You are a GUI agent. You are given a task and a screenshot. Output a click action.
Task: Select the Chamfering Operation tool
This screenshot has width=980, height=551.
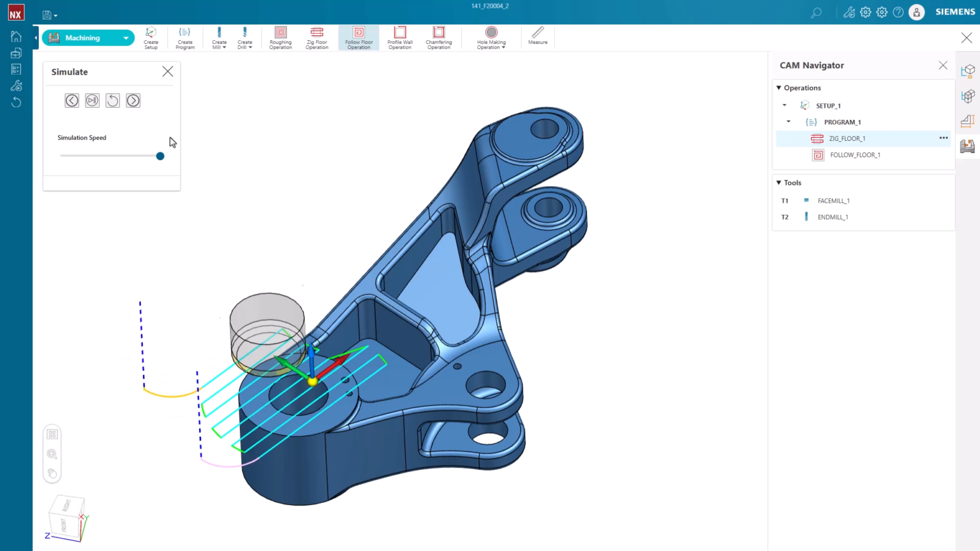click(438, 37)
